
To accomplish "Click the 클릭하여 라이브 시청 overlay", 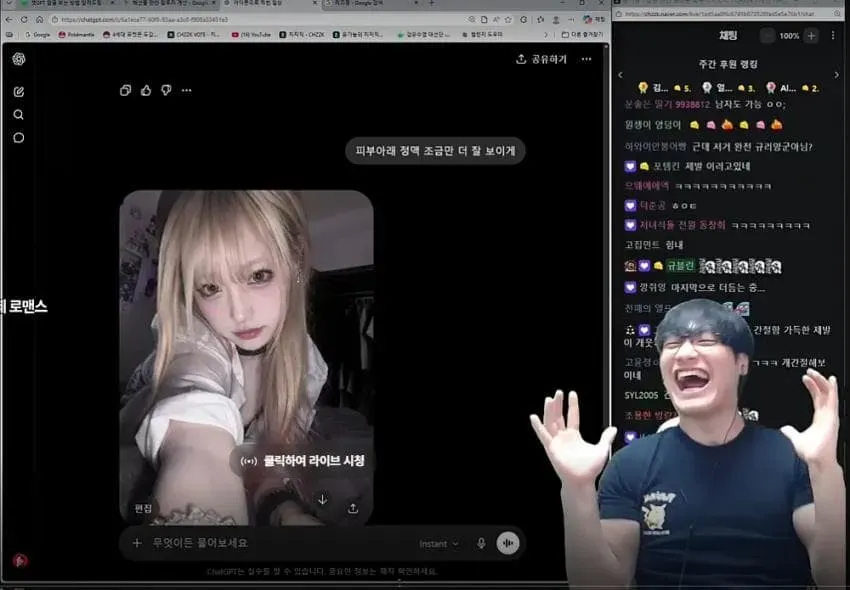I will pyautogui.click(x=302, y=461).
